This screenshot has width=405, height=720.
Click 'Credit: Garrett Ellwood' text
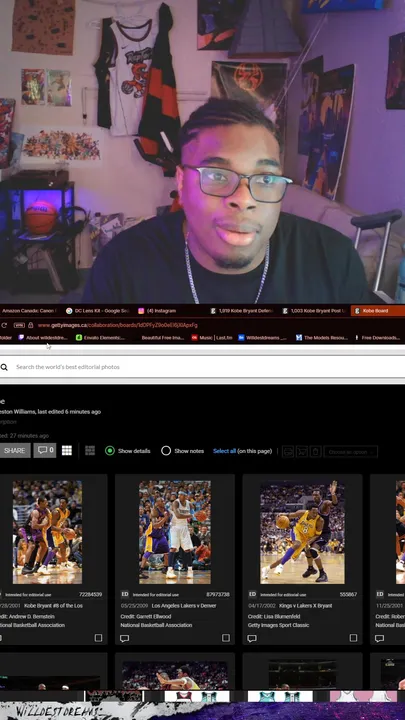pyautogui.click(x=146, y=616)
